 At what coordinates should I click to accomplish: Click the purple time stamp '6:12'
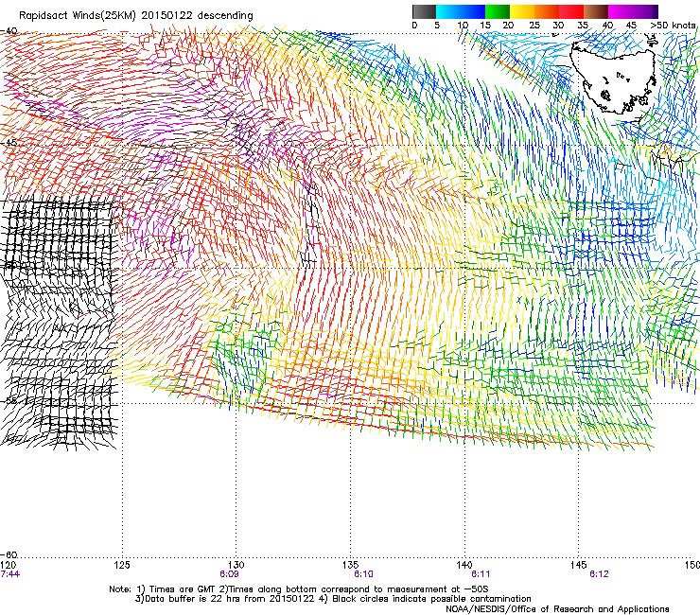599,574
